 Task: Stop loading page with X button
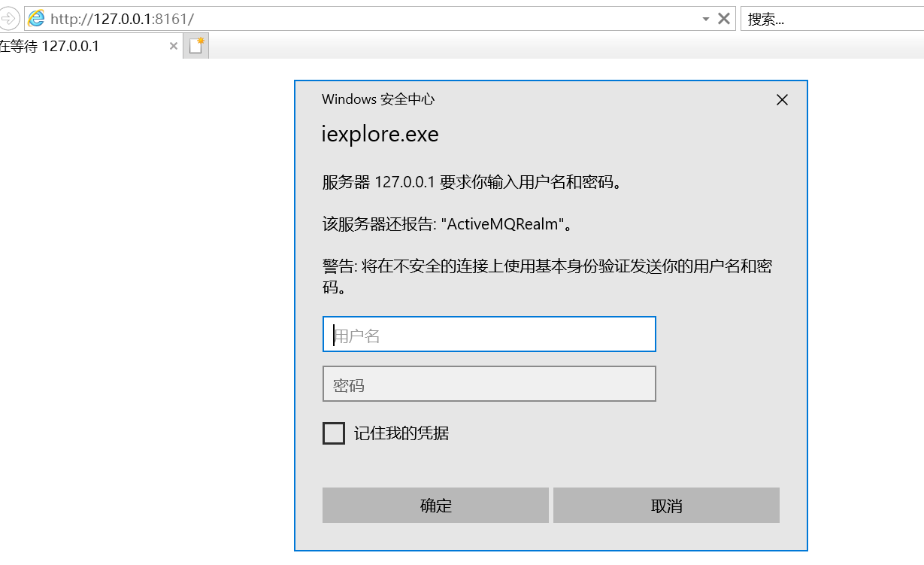[724, 19]
